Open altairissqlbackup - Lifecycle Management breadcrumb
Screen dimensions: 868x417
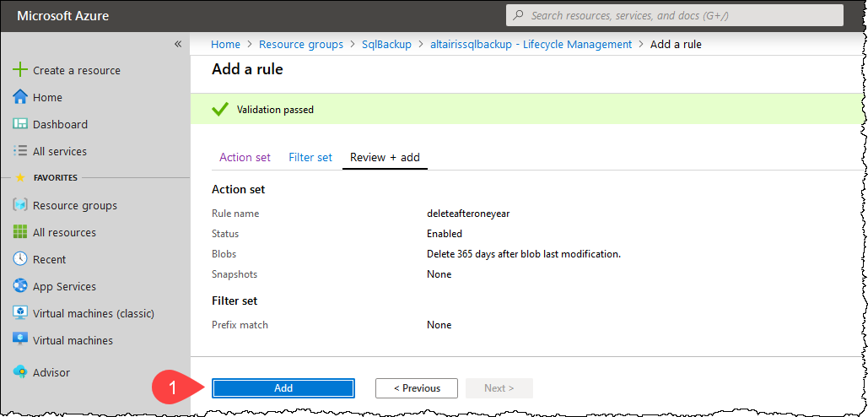(531, 44)
